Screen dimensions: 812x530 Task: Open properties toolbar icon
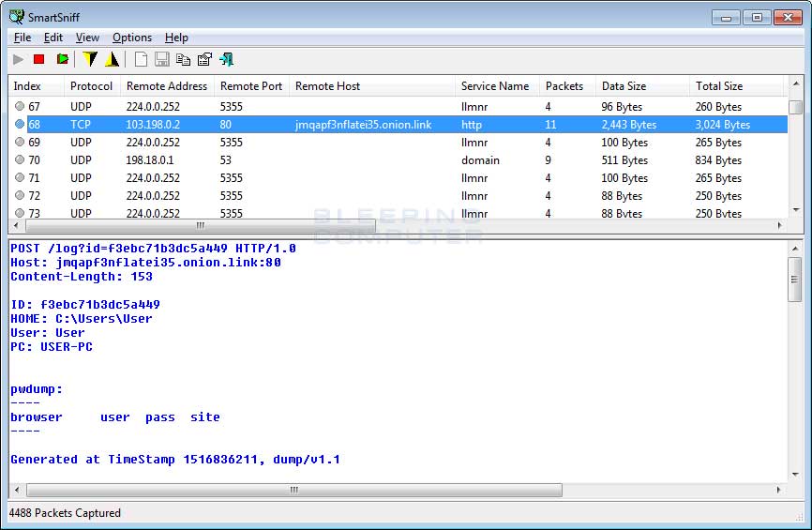coord(205,60)
